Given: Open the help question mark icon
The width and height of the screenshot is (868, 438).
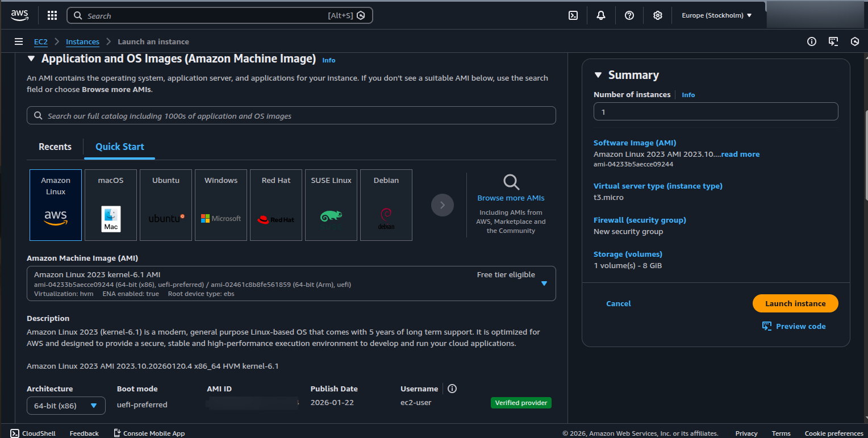Looking at the screenshot, I should point(629,15).
